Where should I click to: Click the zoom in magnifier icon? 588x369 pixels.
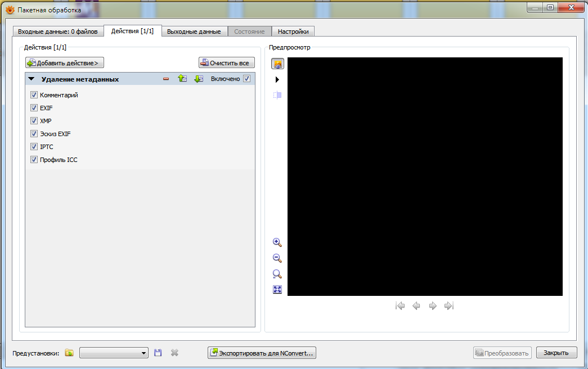(277, 242)
